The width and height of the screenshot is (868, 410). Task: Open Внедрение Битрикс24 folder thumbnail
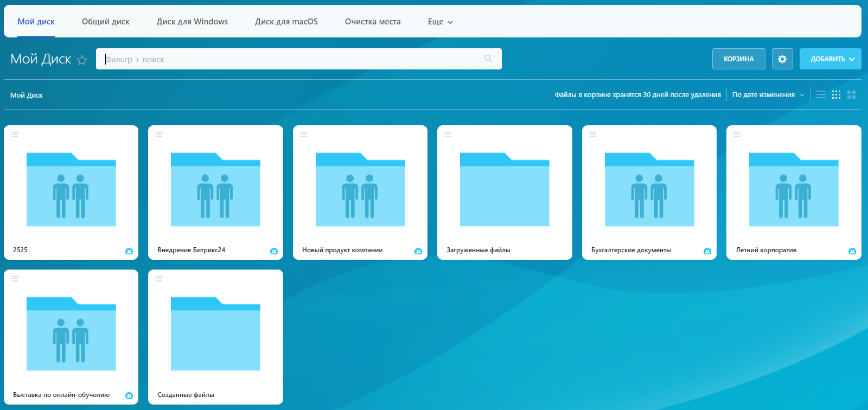click(215, 189)
